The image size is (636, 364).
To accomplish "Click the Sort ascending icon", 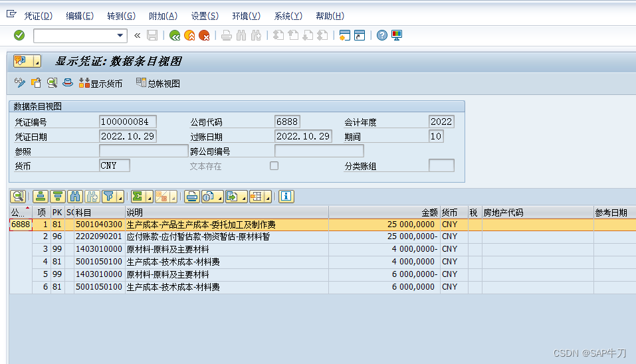I will tap(41, 197).
